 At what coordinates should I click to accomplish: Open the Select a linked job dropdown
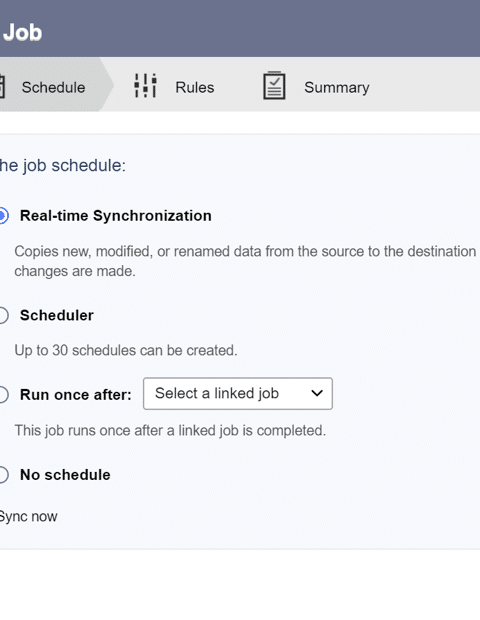(x=238, y=393)
